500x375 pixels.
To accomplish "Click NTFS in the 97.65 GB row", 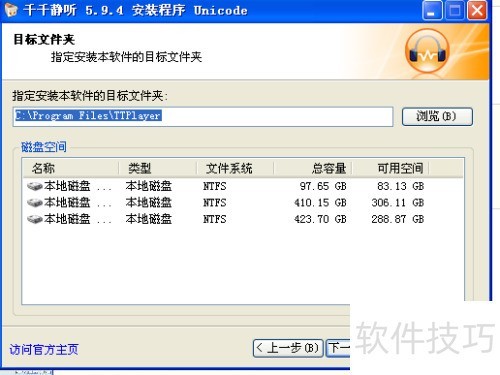I will point(215,186).
